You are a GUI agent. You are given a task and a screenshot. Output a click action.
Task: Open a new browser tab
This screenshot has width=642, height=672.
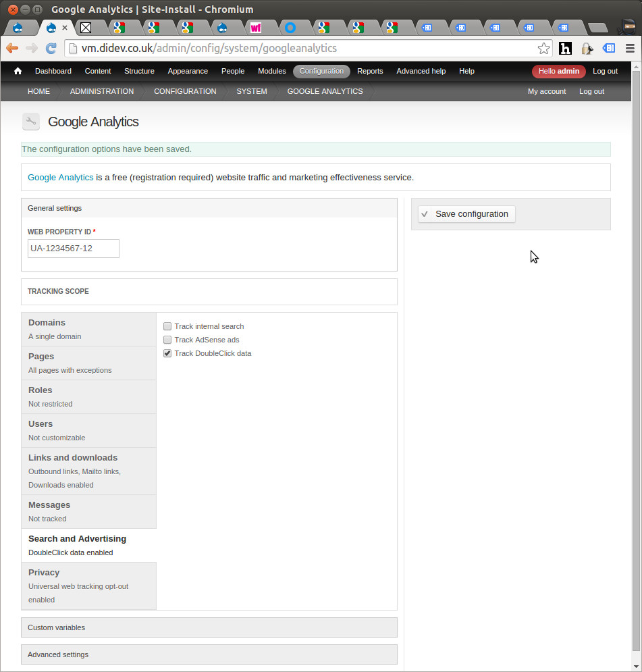tap(598, 28)
